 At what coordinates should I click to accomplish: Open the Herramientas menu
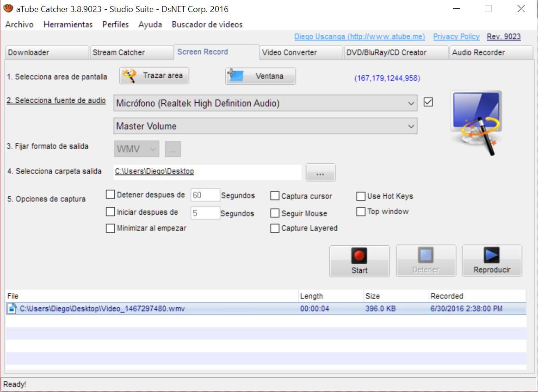(68, 25)
